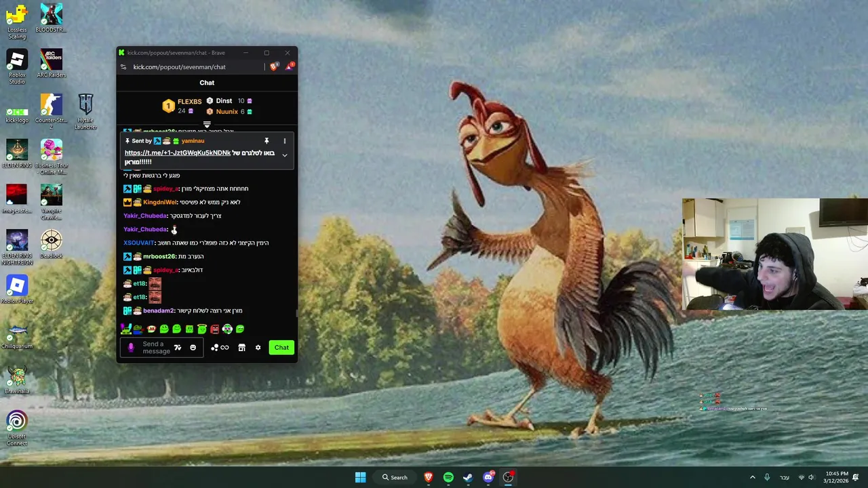Open Vampire Crawlers desktop shortcut
Image resolution: width=868 pixels, height=488 pixels.
[51, 203]
